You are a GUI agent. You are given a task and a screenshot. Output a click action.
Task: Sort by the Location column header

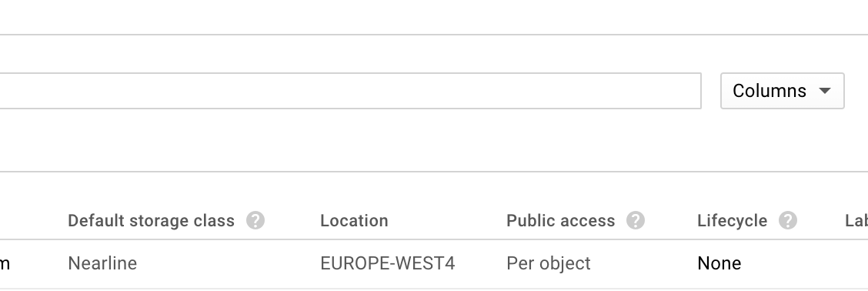[354, 221]
